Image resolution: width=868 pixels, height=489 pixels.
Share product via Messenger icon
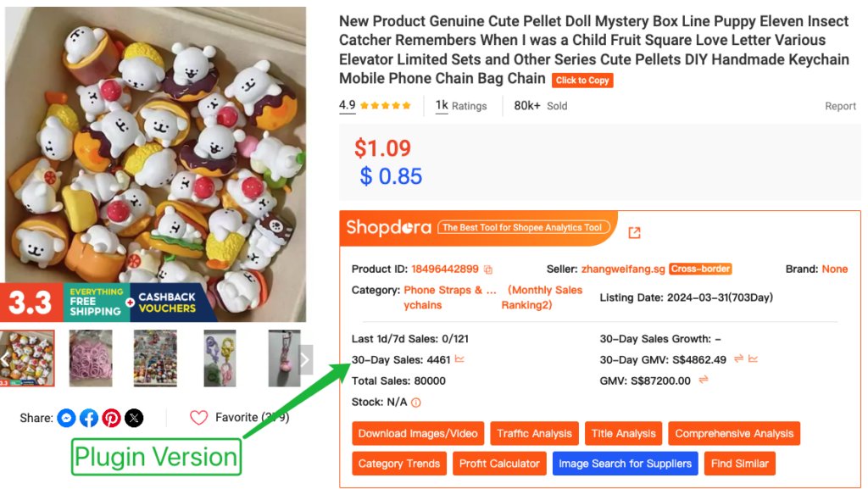click(67, 418)
